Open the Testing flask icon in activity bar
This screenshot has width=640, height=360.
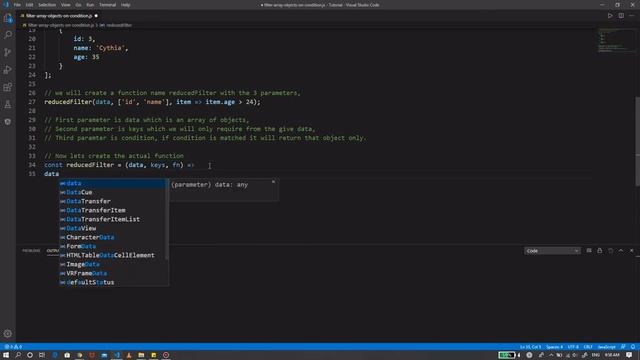(8, 105)
